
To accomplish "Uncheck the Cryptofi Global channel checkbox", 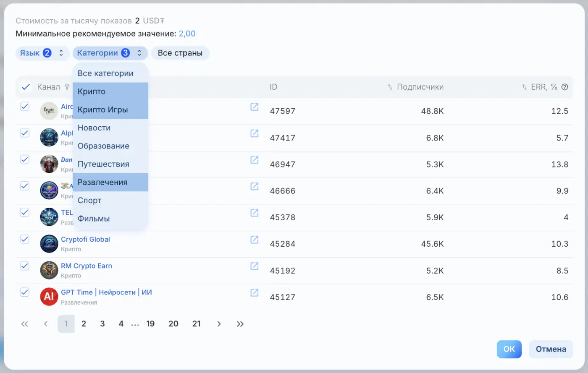I will pos(25,239).
